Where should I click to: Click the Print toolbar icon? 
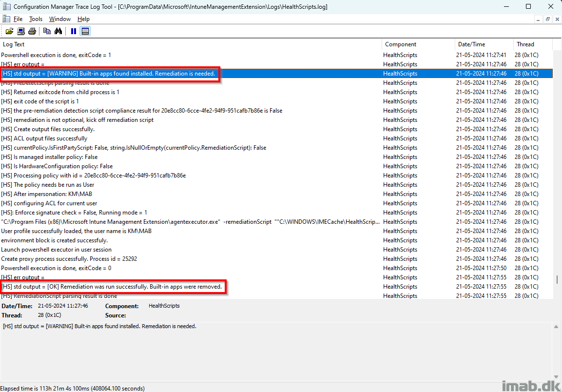tap(32, 31)
